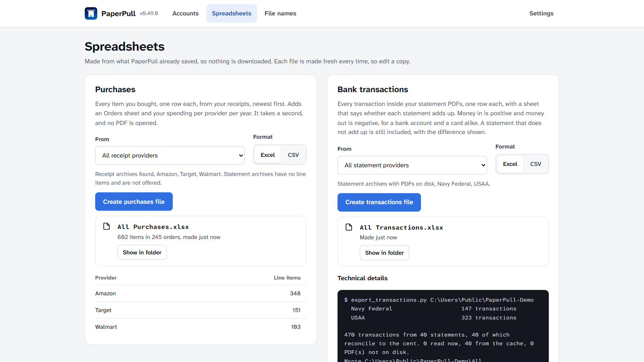Screen dimensions: 644x362
Task: Click the export_transactions.py command line
Action: click(x=439, y=300)
